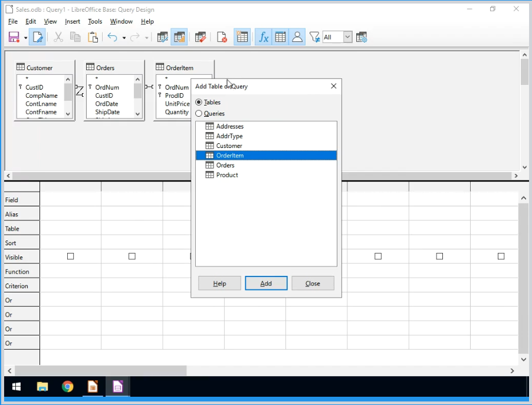This screenshot has width=532, height=405.
Task: Select the Tables radio button
Action: point(199,102)
